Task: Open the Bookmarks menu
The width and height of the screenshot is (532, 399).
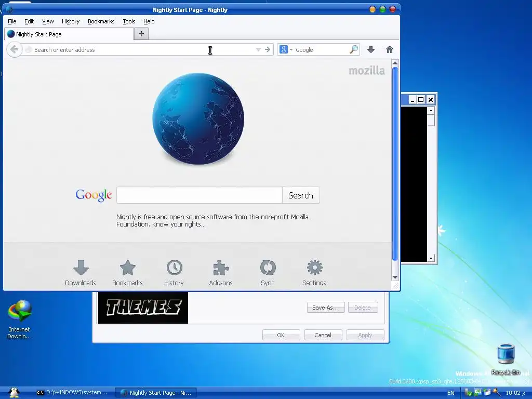Action: click(101, 21)
